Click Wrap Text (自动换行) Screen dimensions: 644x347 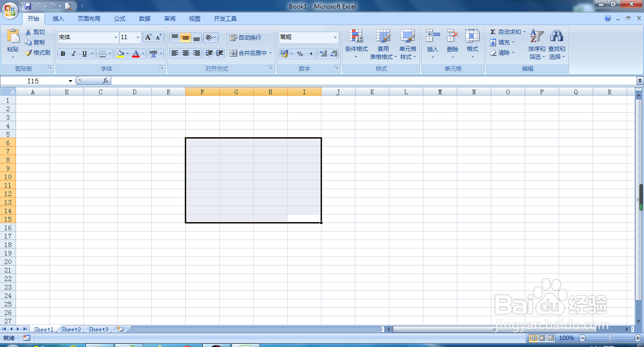click(x=245, y=37)
